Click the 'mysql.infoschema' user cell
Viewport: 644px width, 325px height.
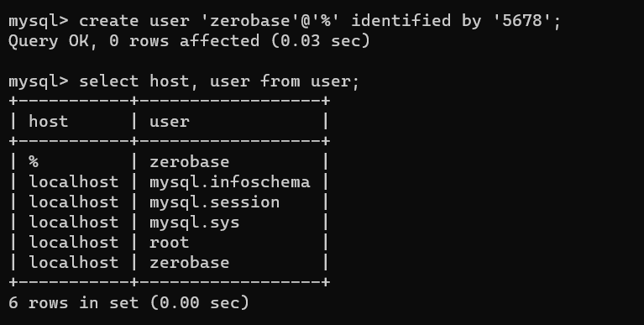(229, 182)
